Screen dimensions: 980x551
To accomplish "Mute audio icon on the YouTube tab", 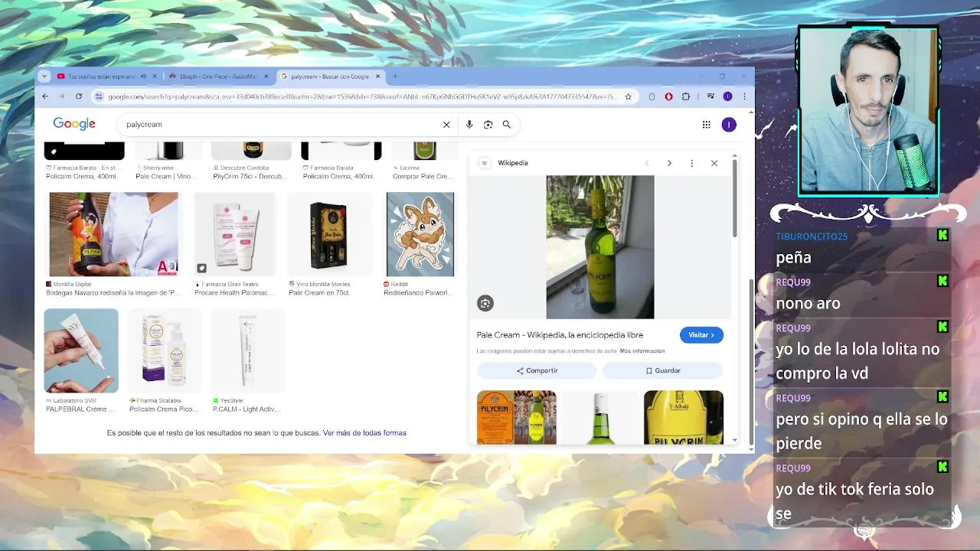I will pos(143,77).
